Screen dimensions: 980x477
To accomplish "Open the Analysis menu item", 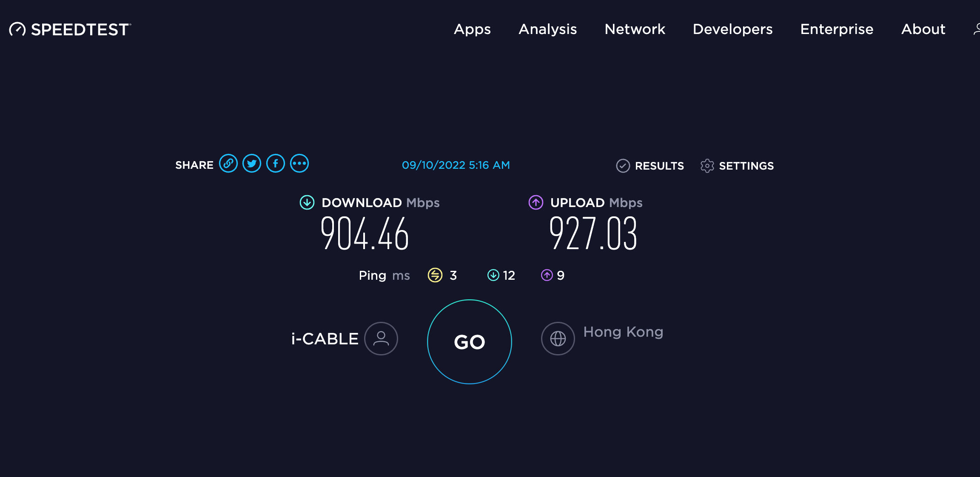I will pos(548,29).
